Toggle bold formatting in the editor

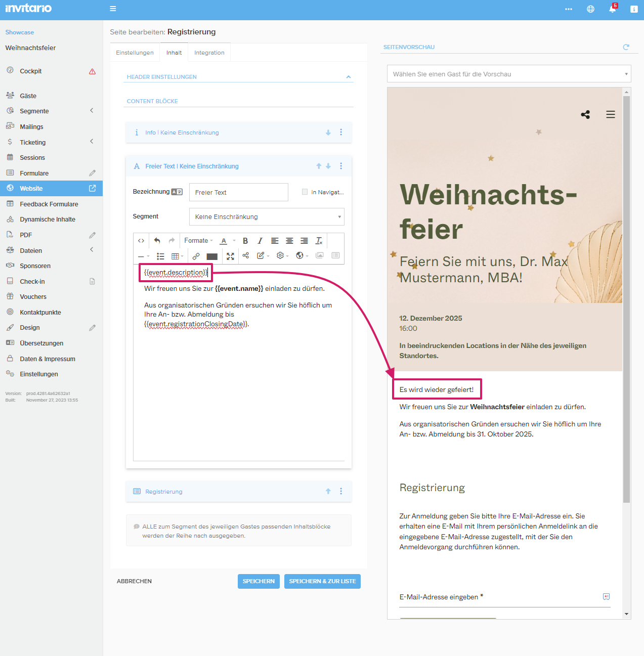(x=245, y=241)
